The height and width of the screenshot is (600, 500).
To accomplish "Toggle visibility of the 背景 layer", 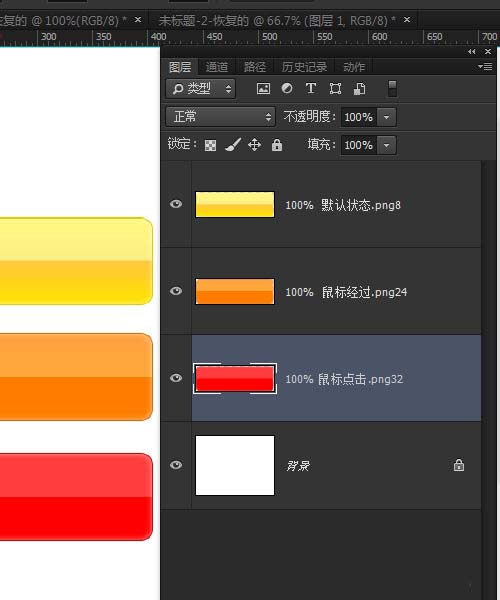I will tap(176, 465).
